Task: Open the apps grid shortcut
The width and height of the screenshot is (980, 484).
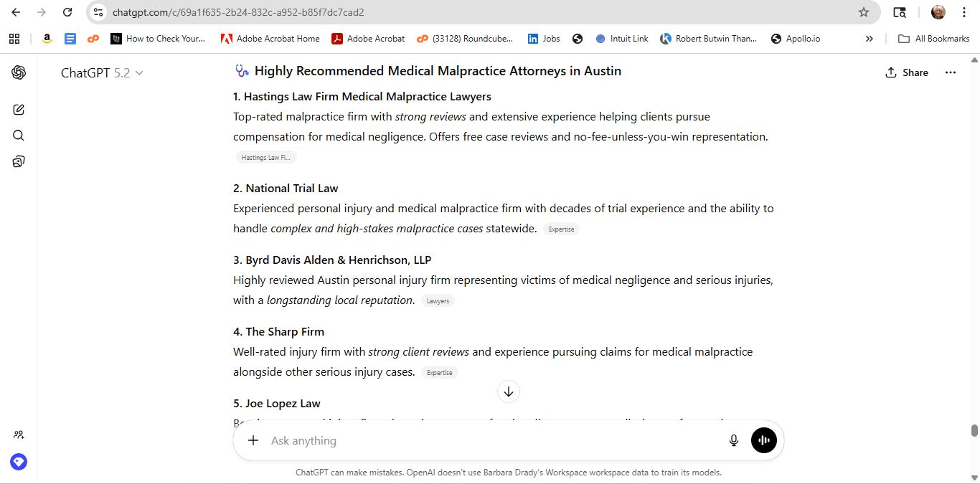Action: tap(14, 39)
